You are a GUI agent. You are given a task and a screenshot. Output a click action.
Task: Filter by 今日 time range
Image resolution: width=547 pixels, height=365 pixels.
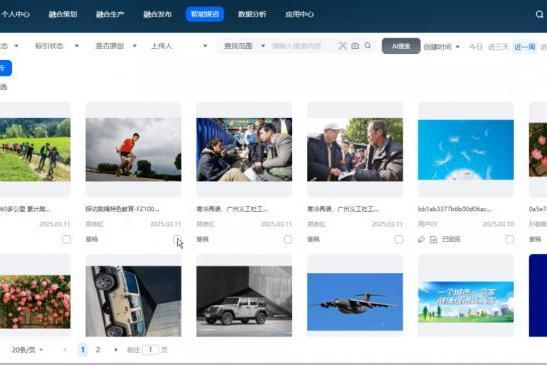pos(475,46)
